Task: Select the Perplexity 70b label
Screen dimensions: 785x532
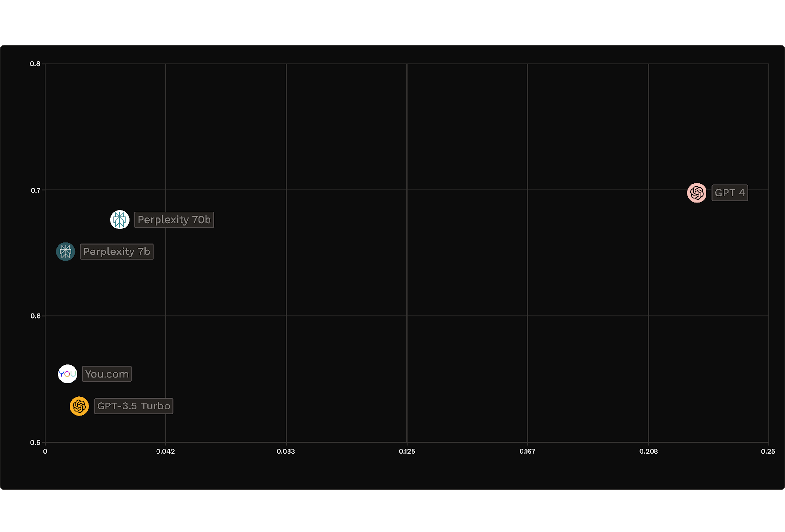Action: [174, 220]
